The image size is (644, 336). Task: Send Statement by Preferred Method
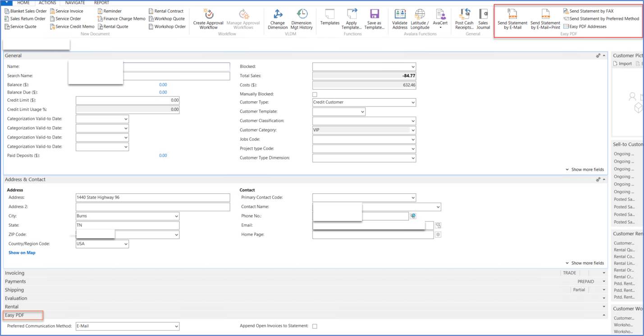[x=601, y=19]
